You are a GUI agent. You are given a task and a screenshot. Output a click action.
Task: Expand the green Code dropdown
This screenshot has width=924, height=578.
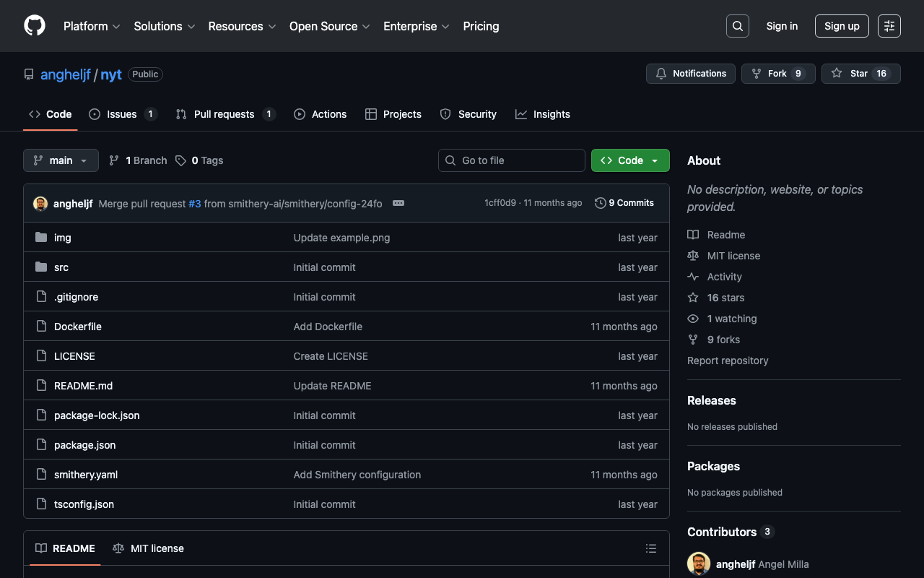[x=630, y=160]
